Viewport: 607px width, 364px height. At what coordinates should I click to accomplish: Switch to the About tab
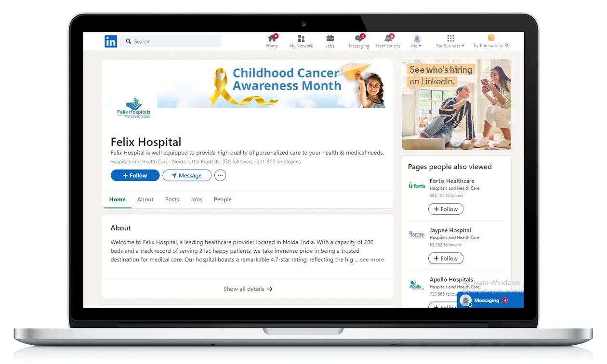145,199
